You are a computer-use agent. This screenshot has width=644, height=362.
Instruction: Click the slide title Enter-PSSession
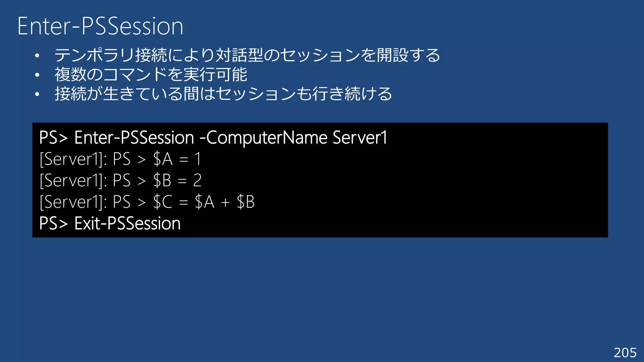pyautogui.click(x=100, y=26)
